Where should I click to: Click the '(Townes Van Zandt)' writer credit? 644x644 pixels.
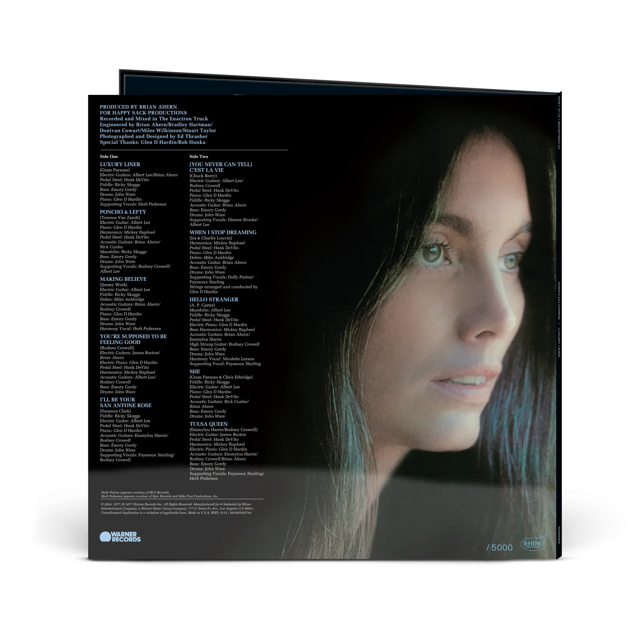point(120,218)
